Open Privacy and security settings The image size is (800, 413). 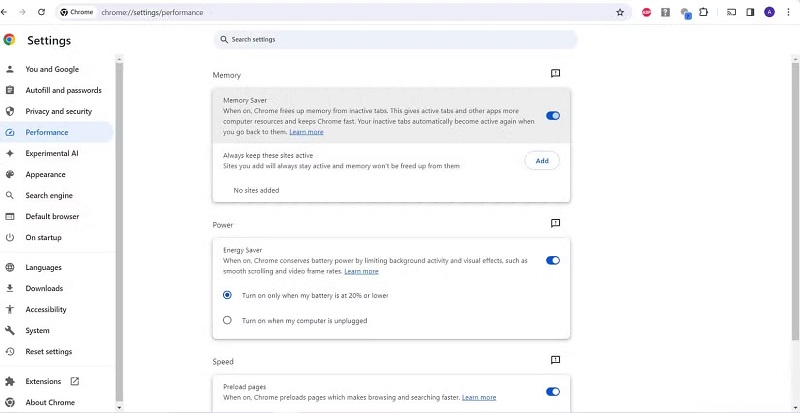(56, 111)
